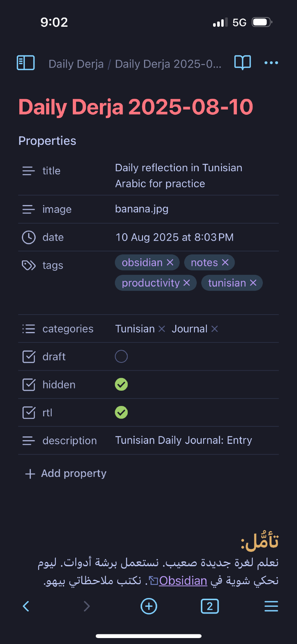
Task: Follow the Obsidian external link
Action: click(183, 580)
